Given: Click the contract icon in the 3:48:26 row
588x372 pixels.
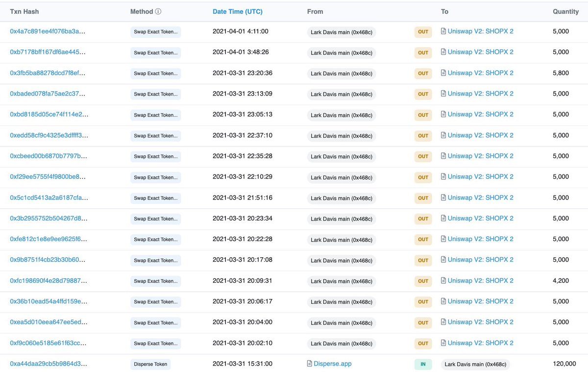Looking at the screenshot, I should (443, 52).
